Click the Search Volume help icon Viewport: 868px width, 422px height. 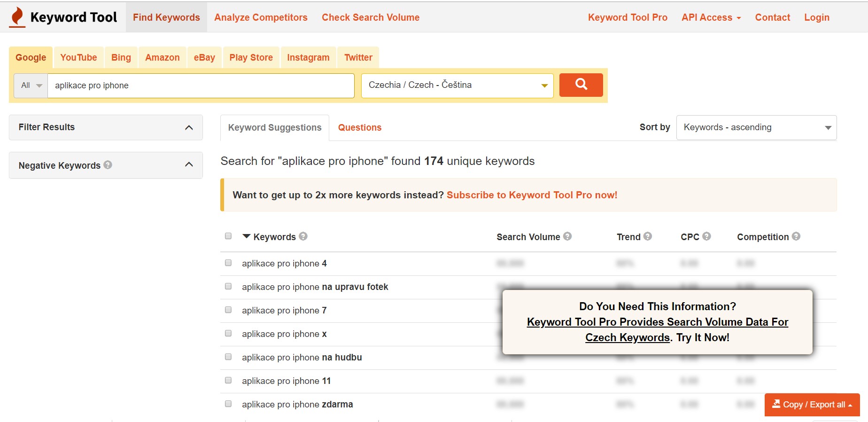567,236
